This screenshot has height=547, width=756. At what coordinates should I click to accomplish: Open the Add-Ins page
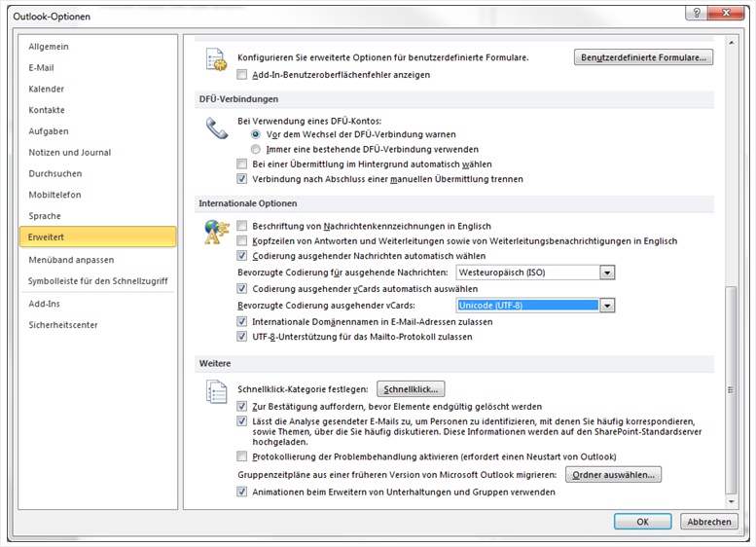(97, 304)
